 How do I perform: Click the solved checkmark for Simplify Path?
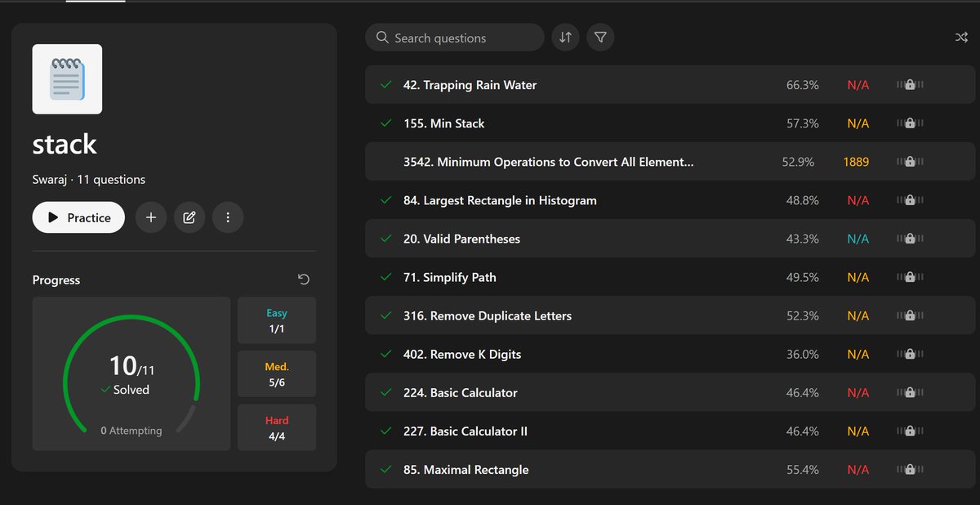point(386,277)
